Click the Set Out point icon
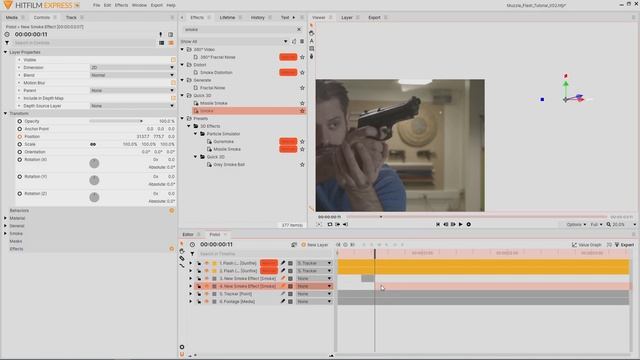Image resolution: width=640 pixels, height=360 pixels. tap(345, 224)
